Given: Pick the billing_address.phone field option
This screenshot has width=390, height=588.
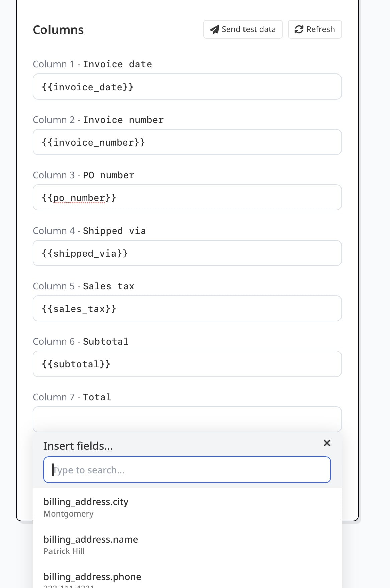Looking at the screenshot, I should (92, 577).
